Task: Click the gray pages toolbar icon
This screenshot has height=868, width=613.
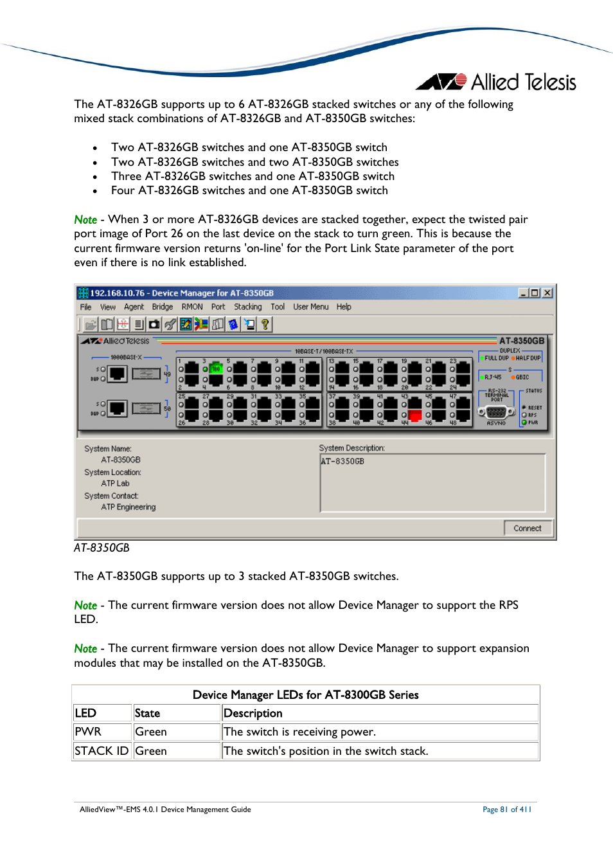Action: click(218, 325)
